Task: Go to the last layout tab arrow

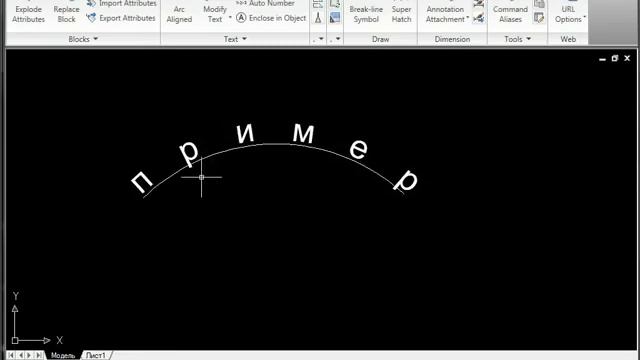Action: coord(38,356)
